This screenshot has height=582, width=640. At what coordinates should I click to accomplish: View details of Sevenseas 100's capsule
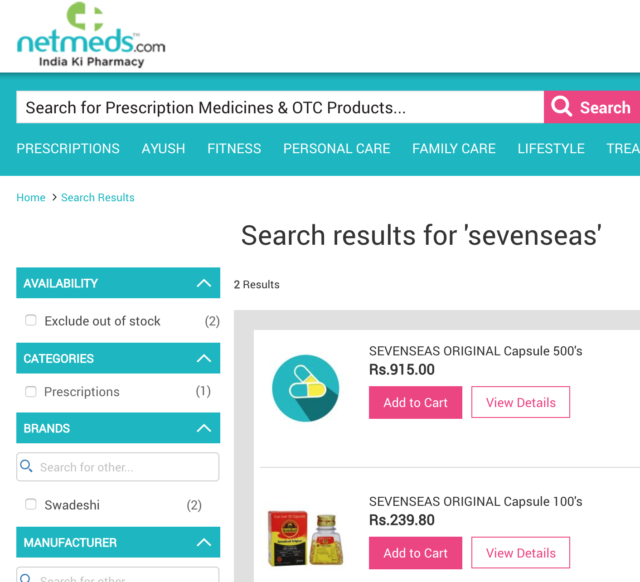520,553
